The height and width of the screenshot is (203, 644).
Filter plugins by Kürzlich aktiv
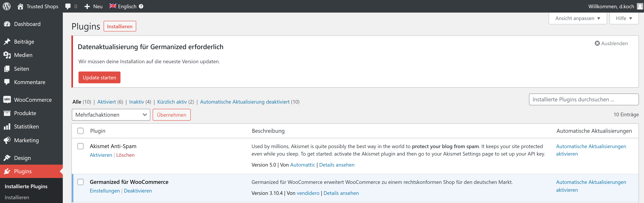pyautogui.click(x=172, y=102)
